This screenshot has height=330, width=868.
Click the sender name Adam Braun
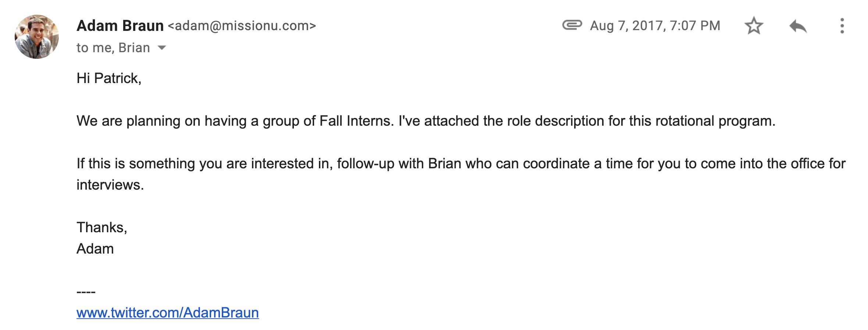120,26
